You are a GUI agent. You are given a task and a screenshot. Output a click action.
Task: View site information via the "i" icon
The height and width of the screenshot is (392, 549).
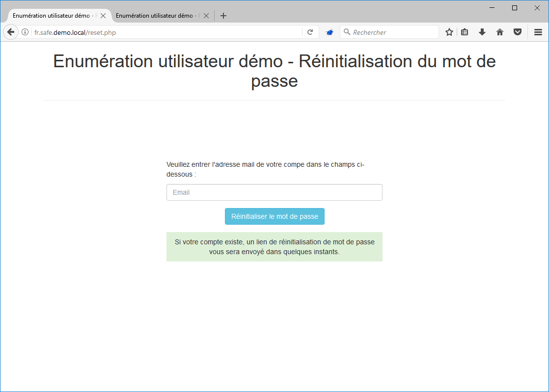(25, 31)
